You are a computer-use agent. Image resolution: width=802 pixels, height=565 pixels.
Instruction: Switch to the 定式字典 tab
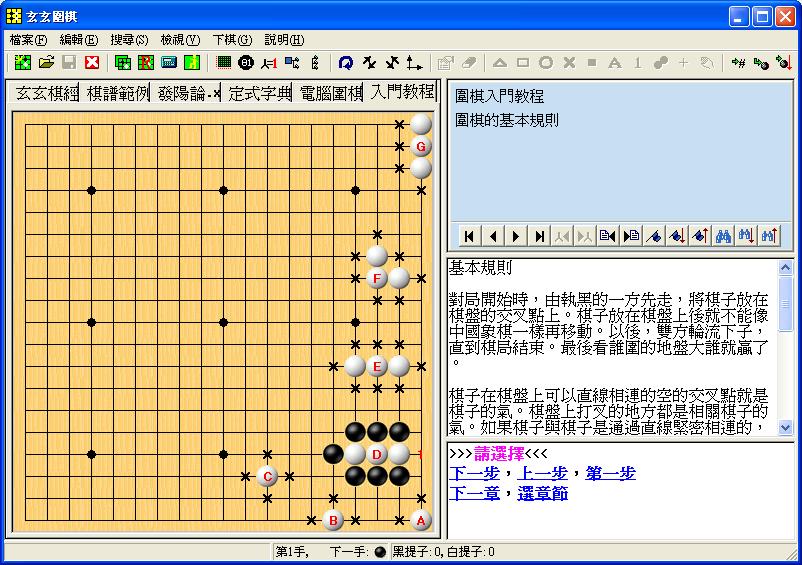259,93
